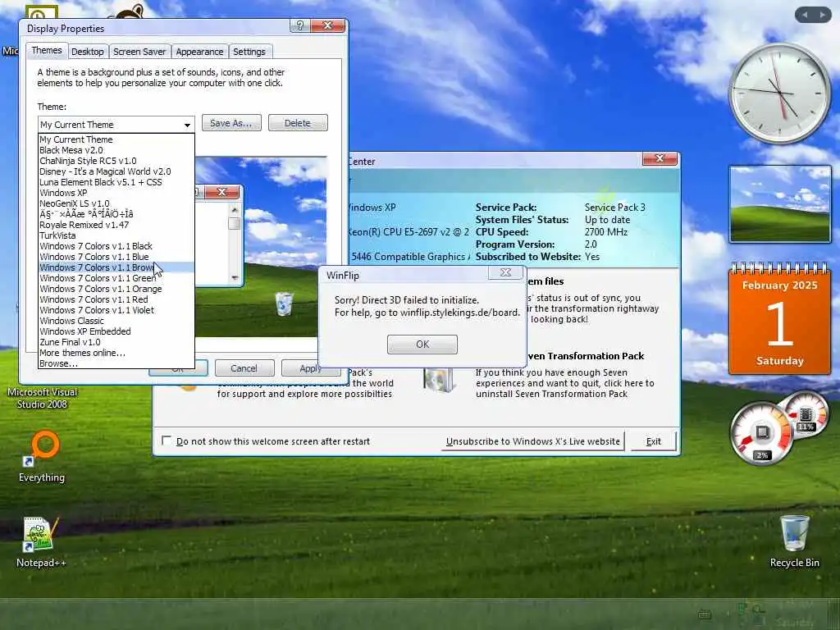
Task: Click the slideshow picture gadget thumbnail
Action: click(x=779, y=204)
